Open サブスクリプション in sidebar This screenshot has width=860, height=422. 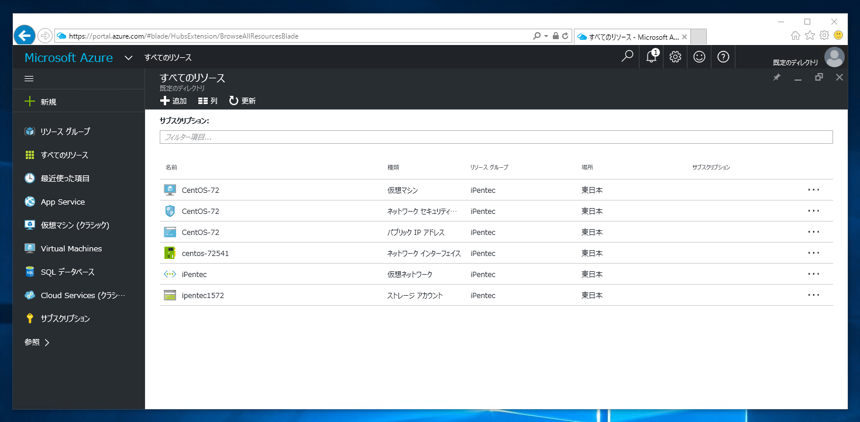[x=57, y=319]
